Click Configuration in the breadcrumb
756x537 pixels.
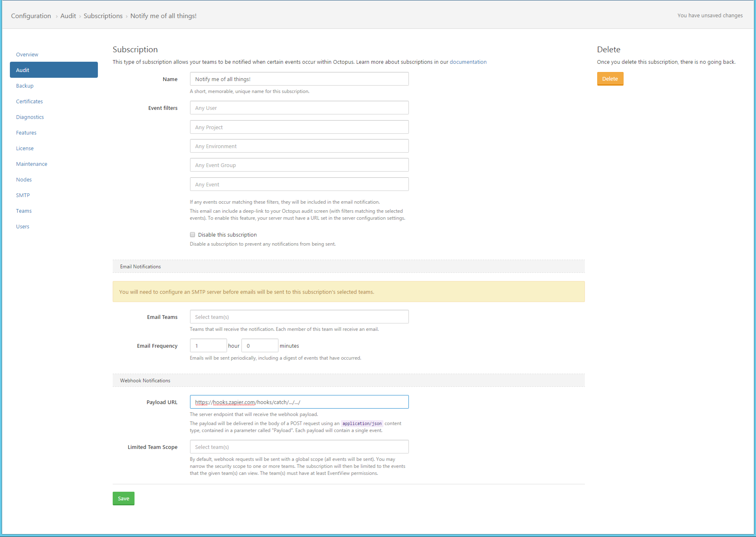(x=31, y=16)
